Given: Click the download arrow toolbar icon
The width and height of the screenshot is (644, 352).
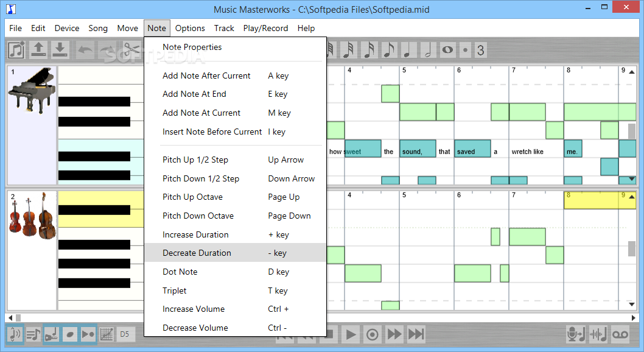Looking at the screenshot, I should click(x=60, y=50).
